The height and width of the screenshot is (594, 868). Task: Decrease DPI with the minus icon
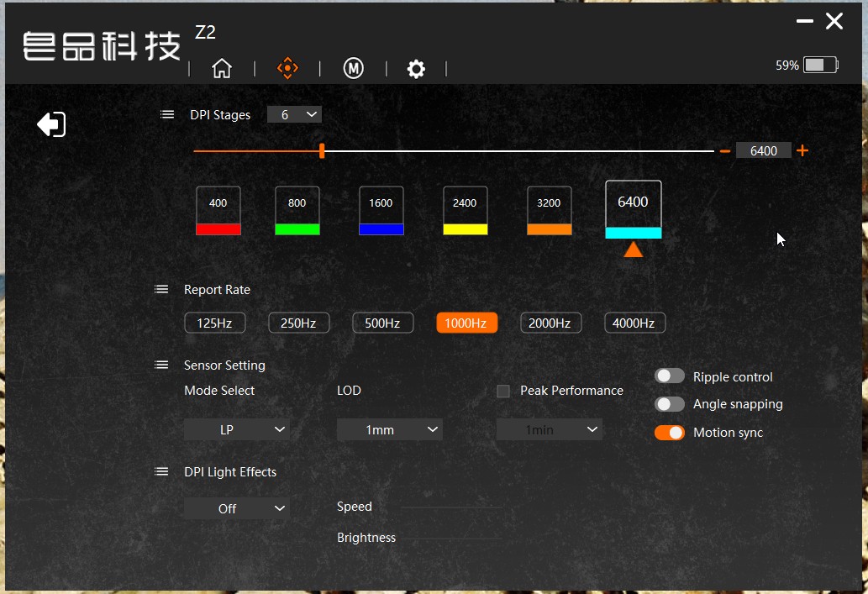[724, 150]
